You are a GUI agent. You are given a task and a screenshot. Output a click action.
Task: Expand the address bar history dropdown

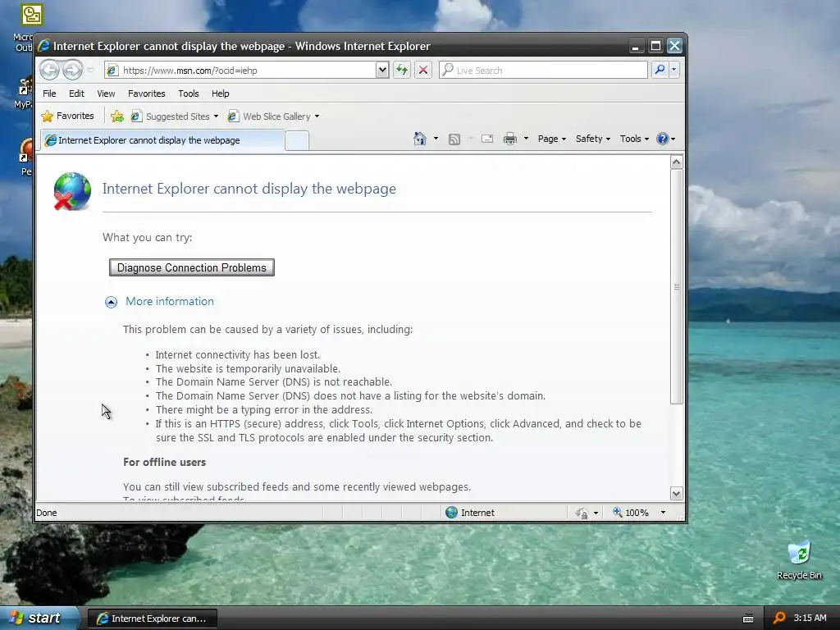(x=382, y=70)
